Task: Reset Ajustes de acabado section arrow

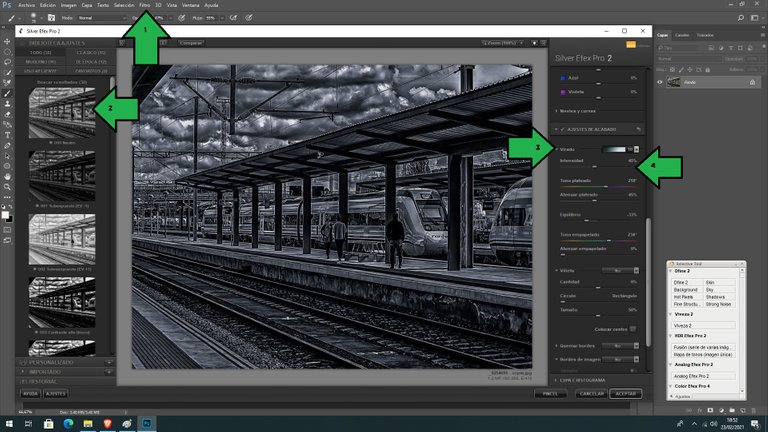Action: coord(638,129)
